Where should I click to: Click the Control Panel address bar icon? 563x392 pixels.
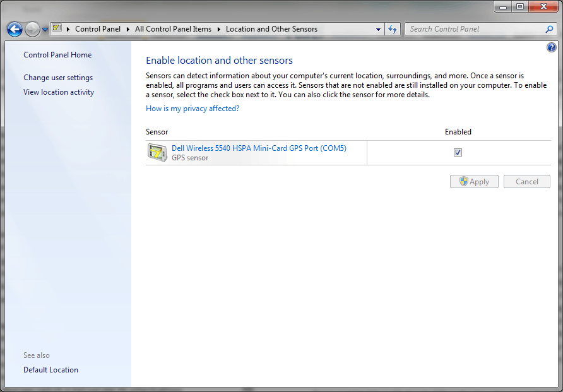(57, 28)
